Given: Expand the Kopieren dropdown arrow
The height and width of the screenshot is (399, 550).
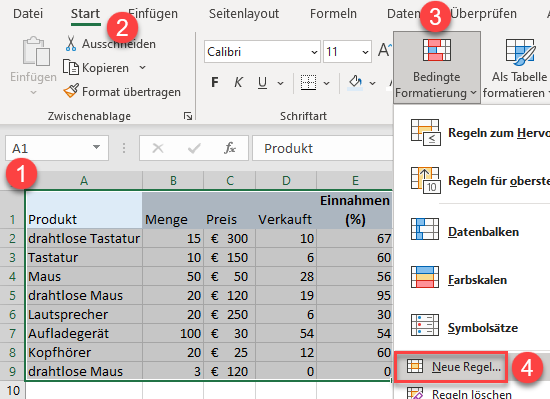Looking at the screenshot, I should [142, 67].
